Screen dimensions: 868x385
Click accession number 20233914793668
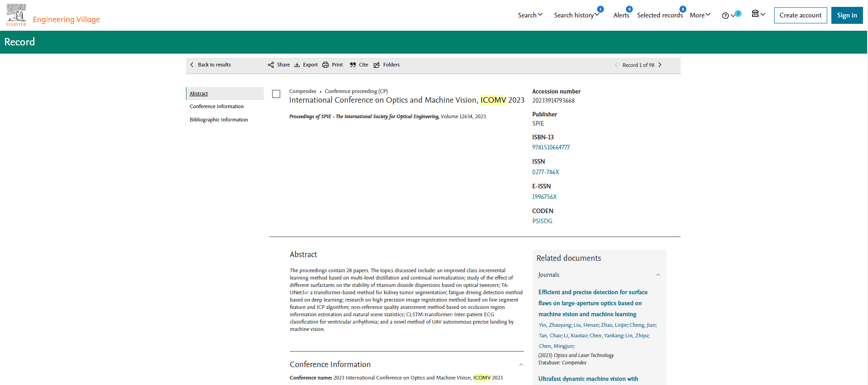point(553,100)
